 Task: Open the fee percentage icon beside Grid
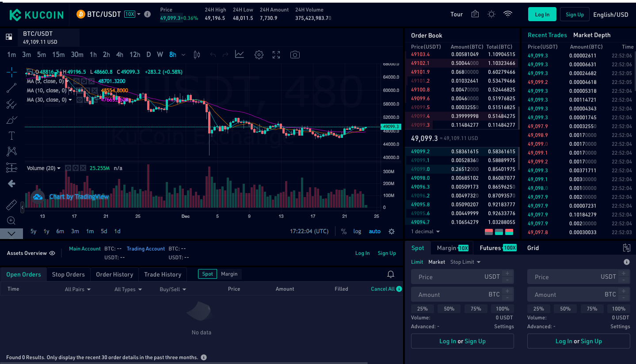[x=626, y=248]
